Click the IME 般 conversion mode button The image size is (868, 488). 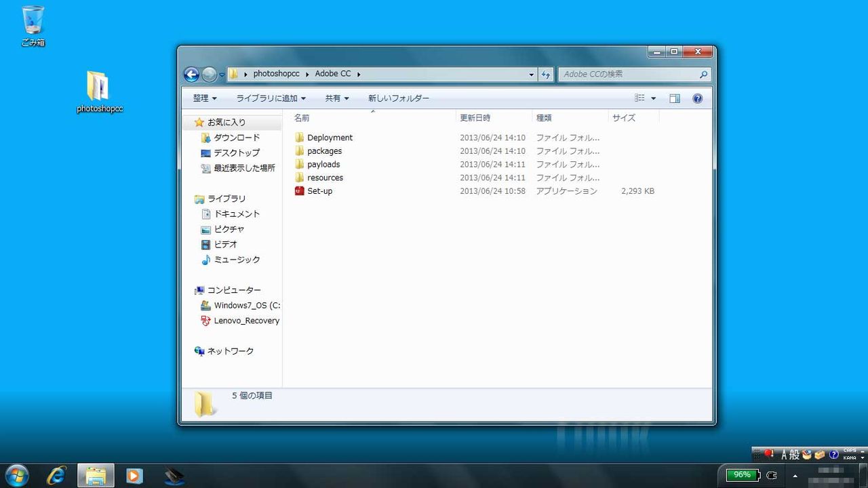click(795, 454)
